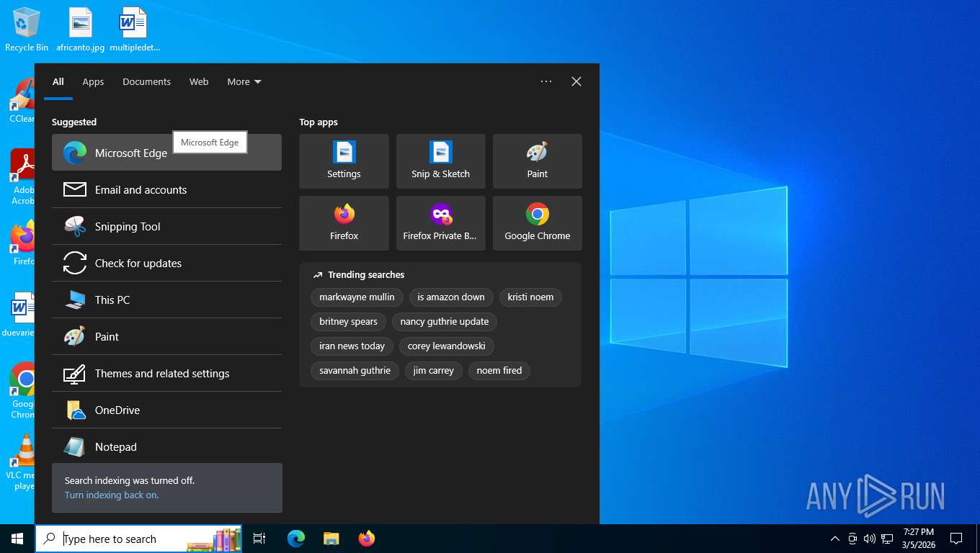Search trending 'is amazon down'
Image resolution: width=980 pixels, height=553 pixels.
451,297
